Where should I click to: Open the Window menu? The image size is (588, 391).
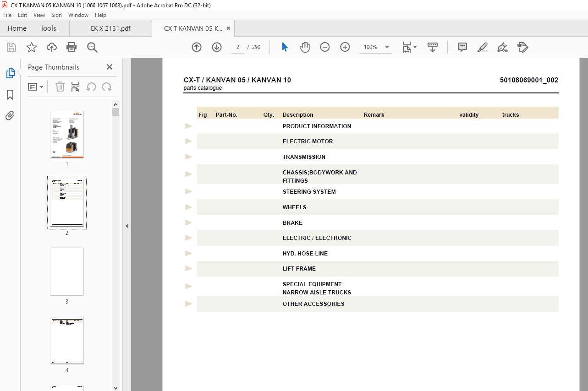point(78,15)
